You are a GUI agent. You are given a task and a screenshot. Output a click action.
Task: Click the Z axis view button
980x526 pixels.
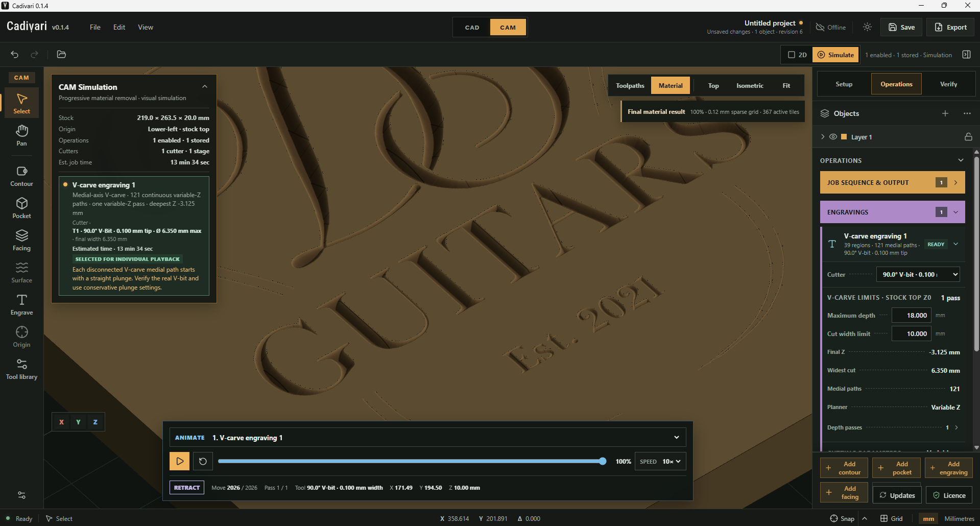(95, 422)
